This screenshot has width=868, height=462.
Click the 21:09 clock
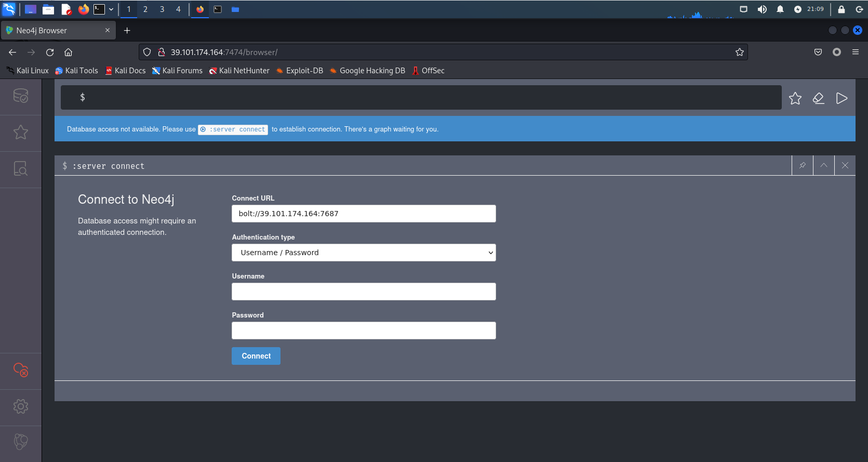[816, 9]
